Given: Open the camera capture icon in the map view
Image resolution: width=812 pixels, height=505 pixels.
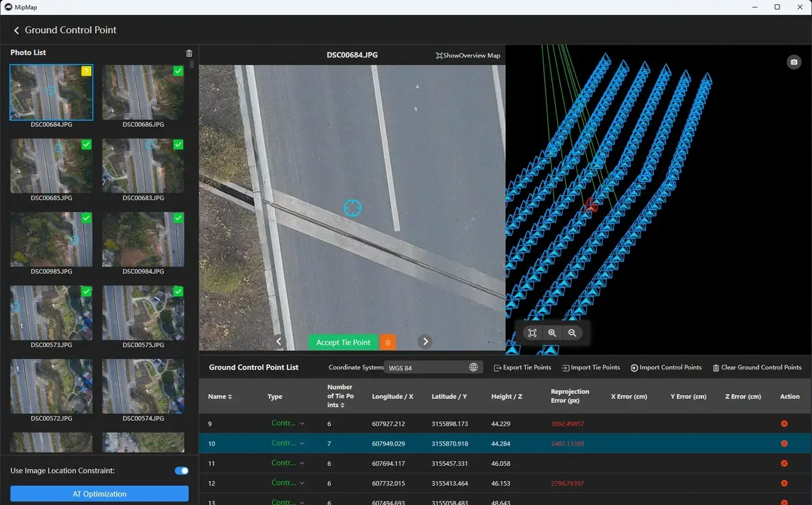Looking at the screenshot, I should coord(794,62).
